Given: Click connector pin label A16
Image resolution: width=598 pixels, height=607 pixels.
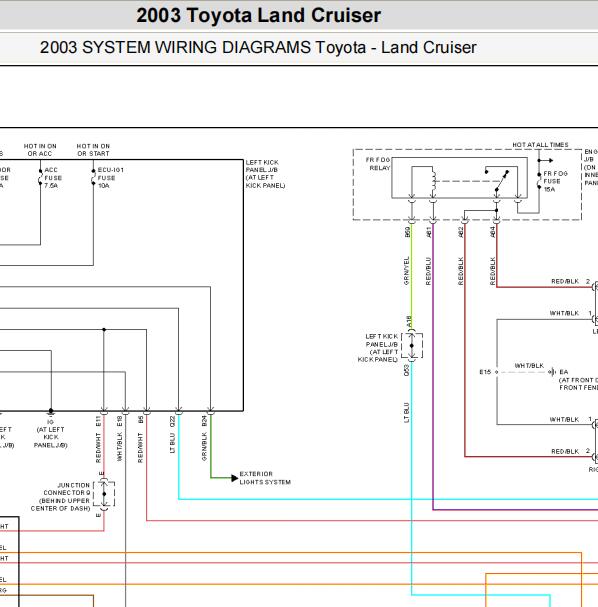Looking at the screenshot, I should (x=409, y=321).
